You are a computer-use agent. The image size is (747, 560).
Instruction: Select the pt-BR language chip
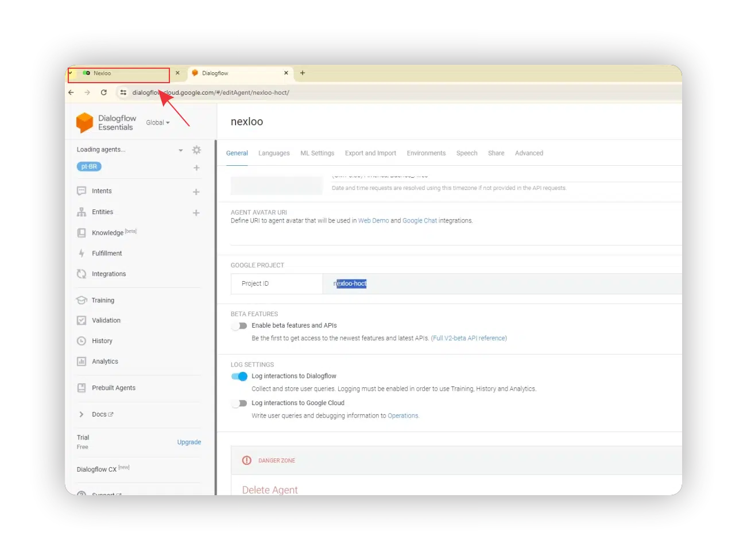89,167
